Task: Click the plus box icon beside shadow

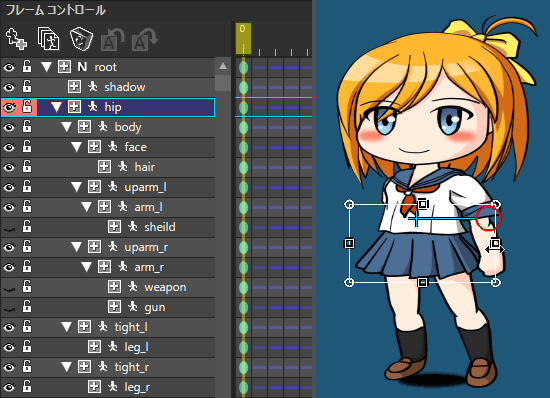Action: 74,87
